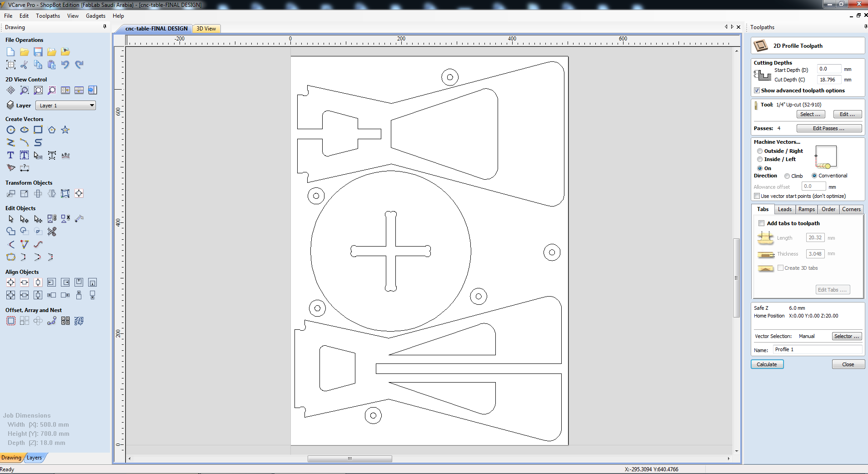Click the Allowance offset input field
The height and width of the screenshot is (474, 868).
tap(813, 186)
